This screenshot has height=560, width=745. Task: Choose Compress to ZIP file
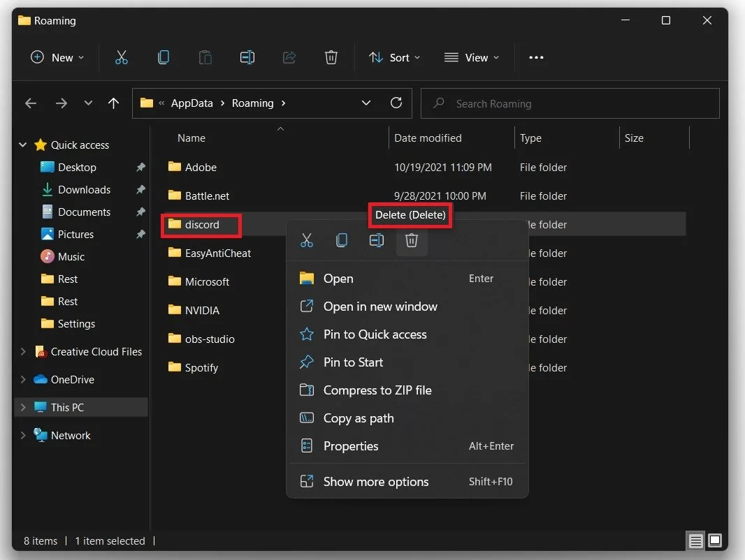click(x=407, y=390)
